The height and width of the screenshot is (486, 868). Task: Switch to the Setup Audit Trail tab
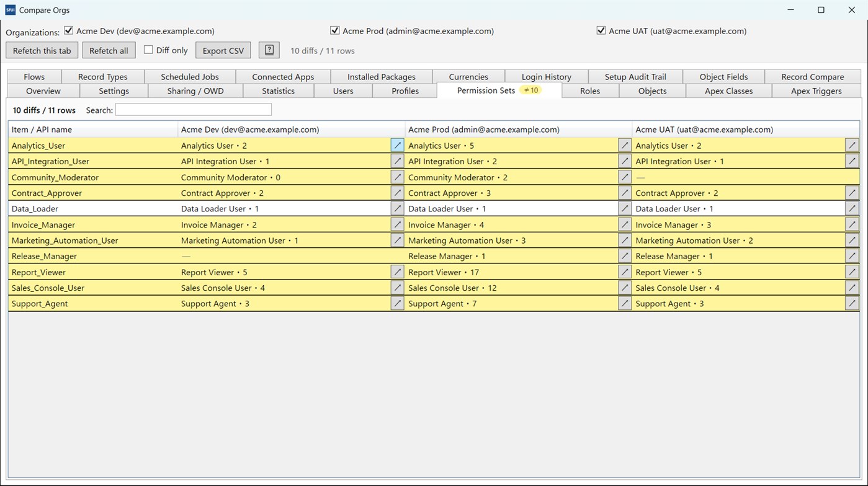(x=635, y=77)
